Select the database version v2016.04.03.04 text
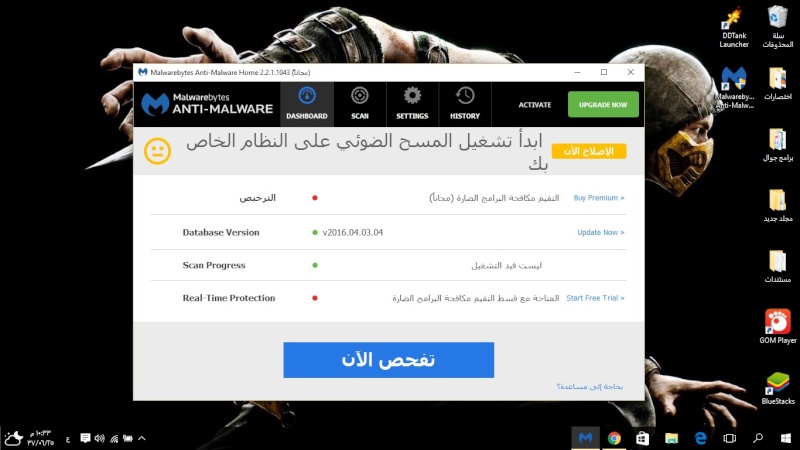 [353, 233]
